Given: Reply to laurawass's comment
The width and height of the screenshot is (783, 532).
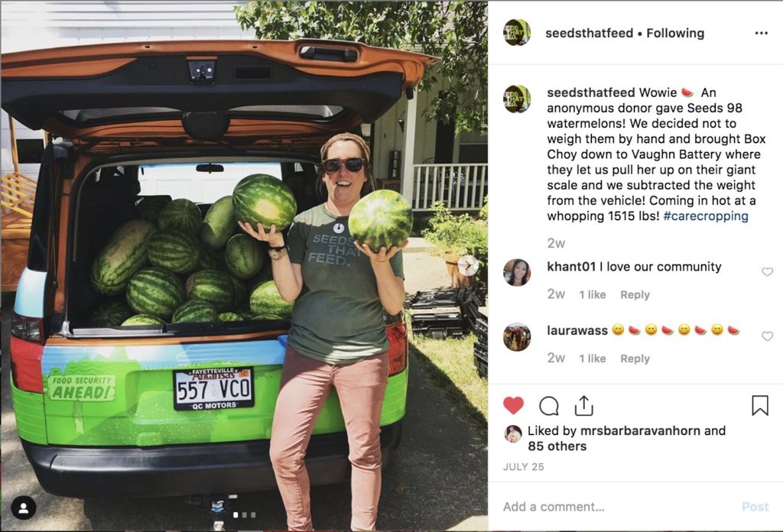Looking at the screenshot, I should pos(635,358).
